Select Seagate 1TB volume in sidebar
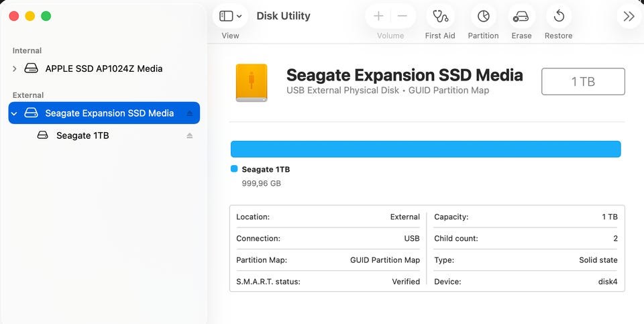 pos(83,136)
